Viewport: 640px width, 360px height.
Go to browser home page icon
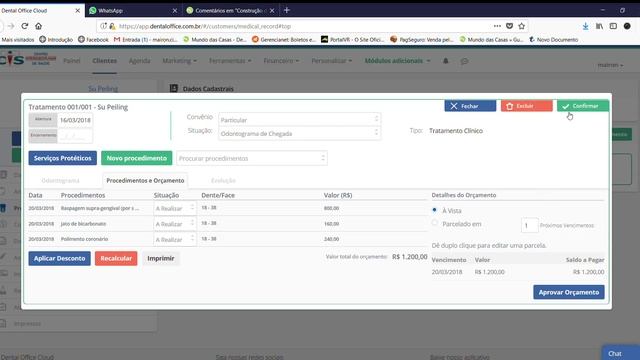pyautogui.click(x=38, y=26)
